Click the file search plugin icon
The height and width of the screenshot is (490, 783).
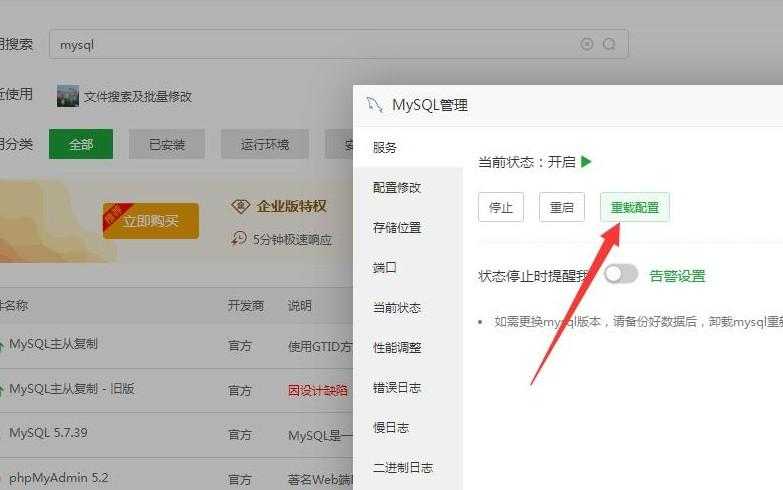pos(67,96)
